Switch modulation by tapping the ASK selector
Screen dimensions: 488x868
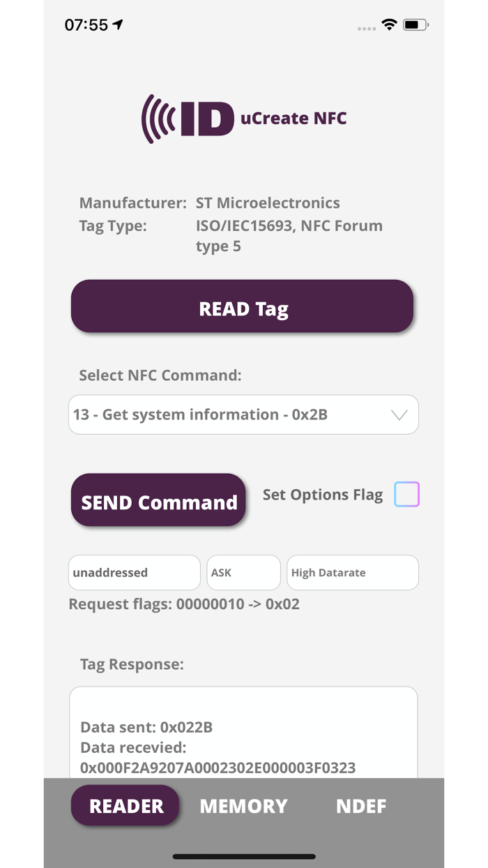[243, 572]
